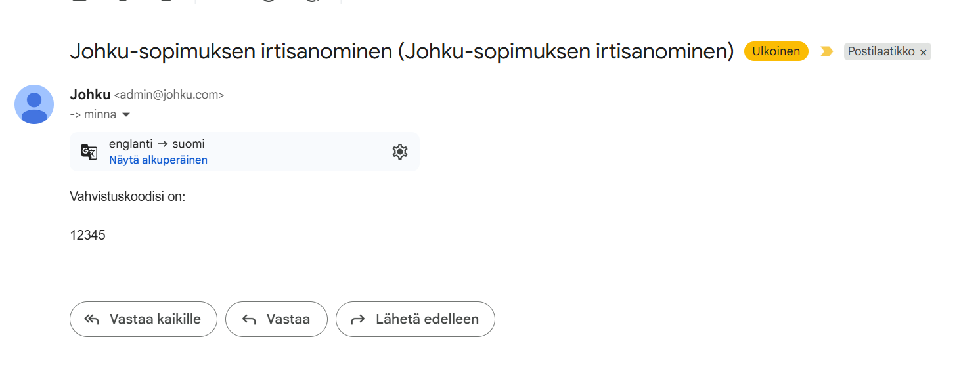This screenshot has height=375, width=980.
Task: Click the sender name 'Johku'
Action: pyautogui.click(x=90, y=95)
